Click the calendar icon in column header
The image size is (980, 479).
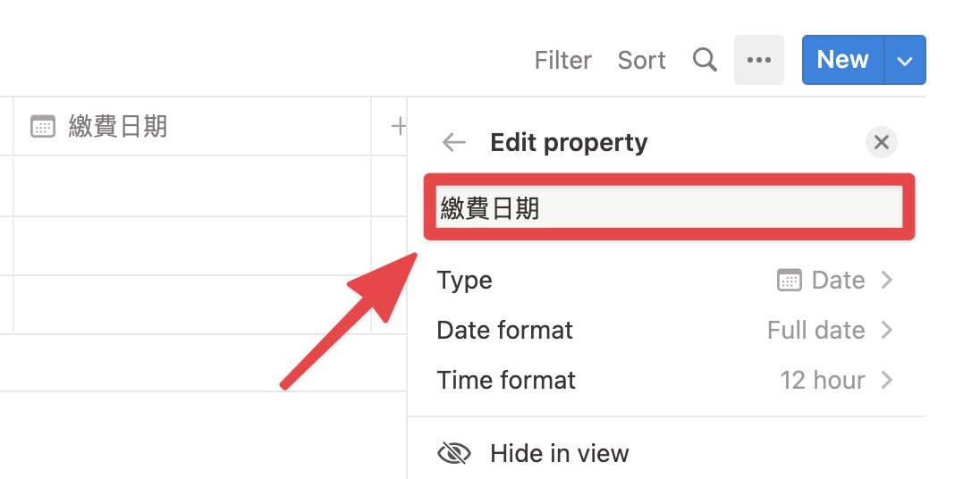coord(43,127)
